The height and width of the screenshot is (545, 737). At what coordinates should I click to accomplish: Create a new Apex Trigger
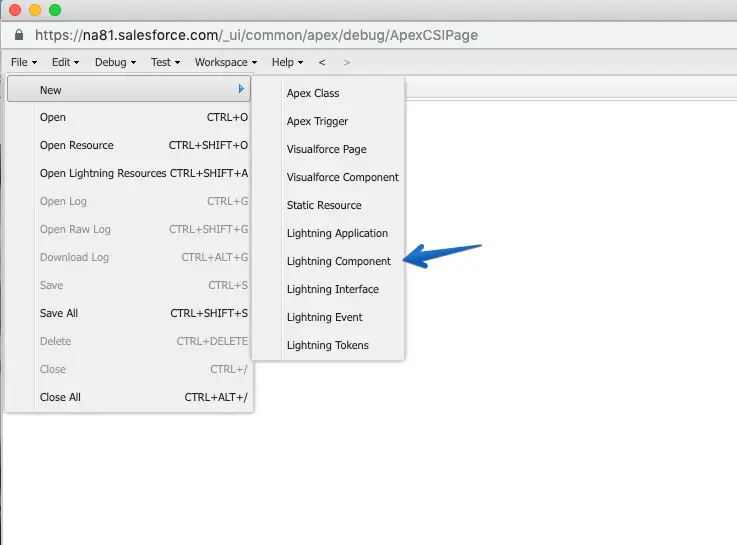328,121
